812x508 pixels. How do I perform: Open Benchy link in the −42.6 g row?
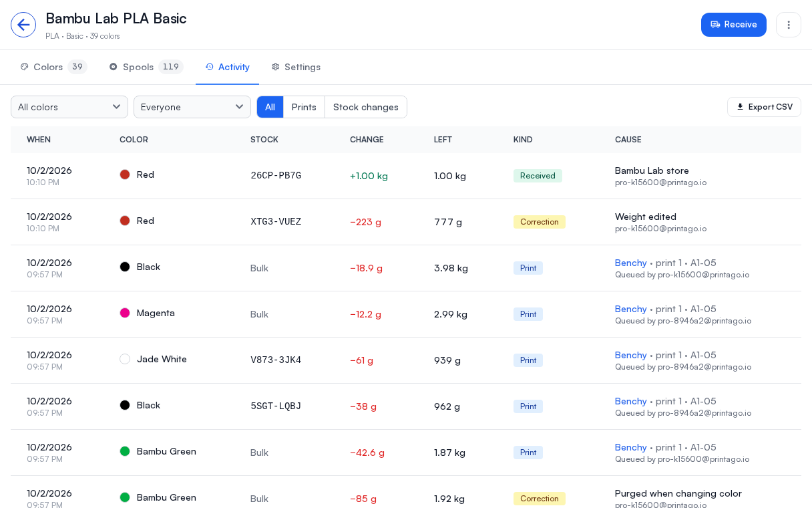631,447
